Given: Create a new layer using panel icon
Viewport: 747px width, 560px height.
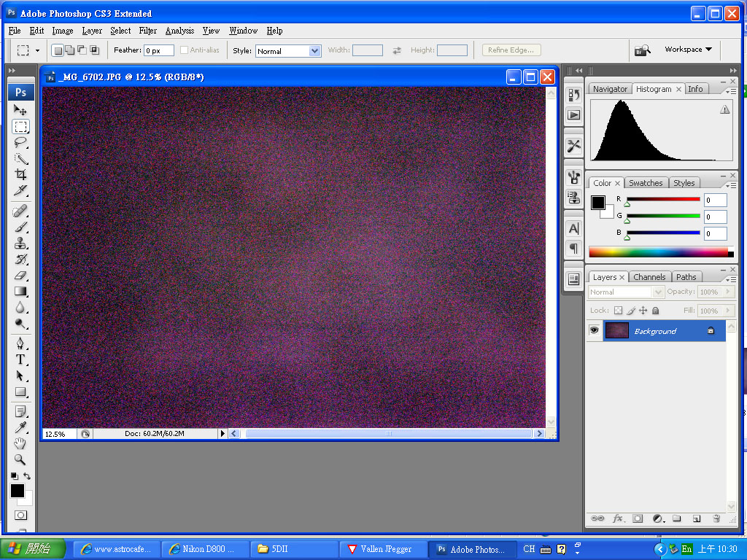Looking at the screenshot, I should coord(696,518).
